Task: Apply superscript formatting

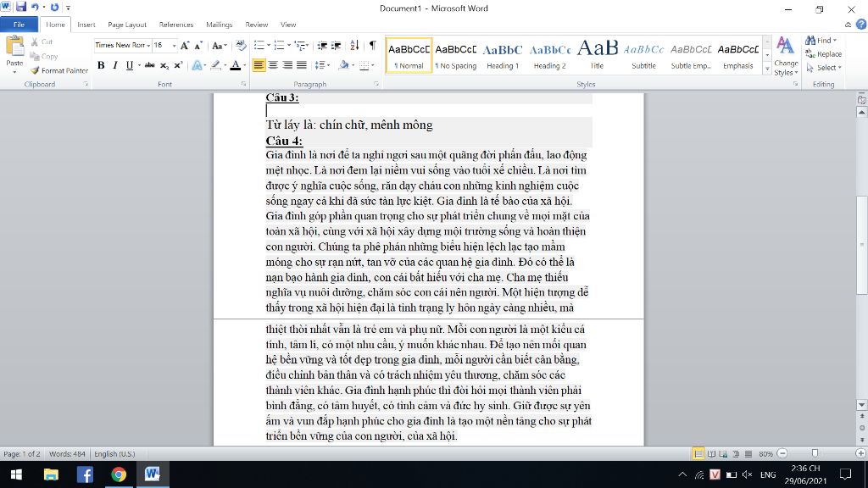Action: [178, 65]
